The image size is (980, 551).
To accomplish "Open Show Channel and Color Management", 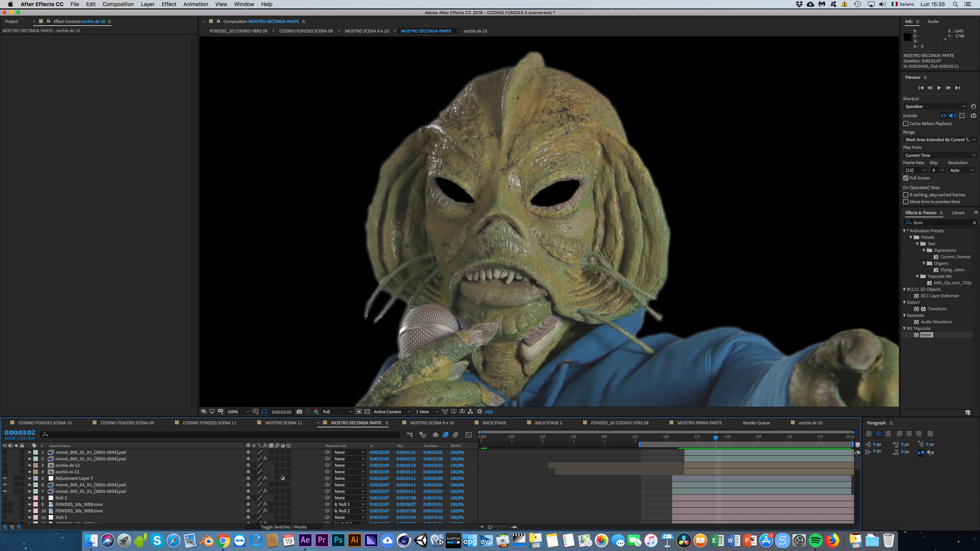I will click(x=316, y=412).
